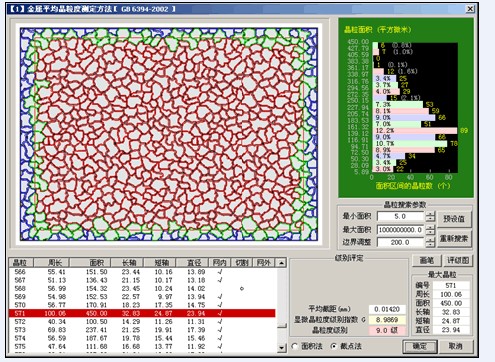Open the 评级图 rating chart

tap(458, 260)
